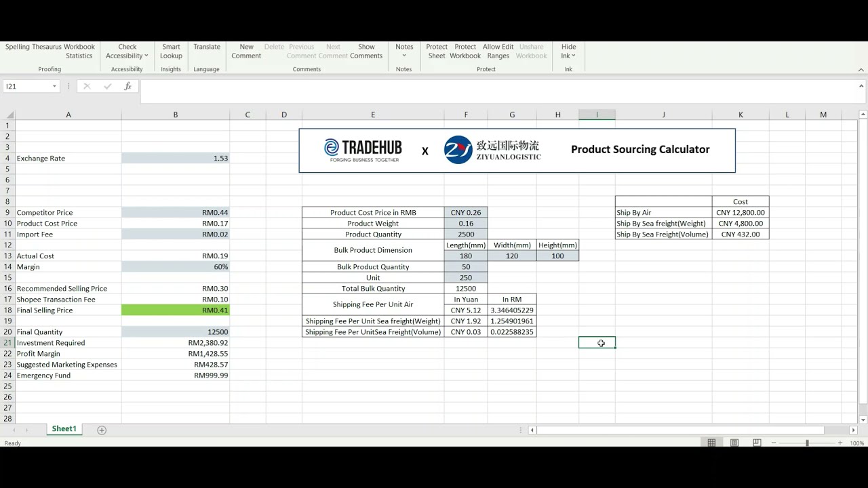Click the zoom in plus button
The width and height of the screenshot is (868, 488).
[x=840, y=443]
